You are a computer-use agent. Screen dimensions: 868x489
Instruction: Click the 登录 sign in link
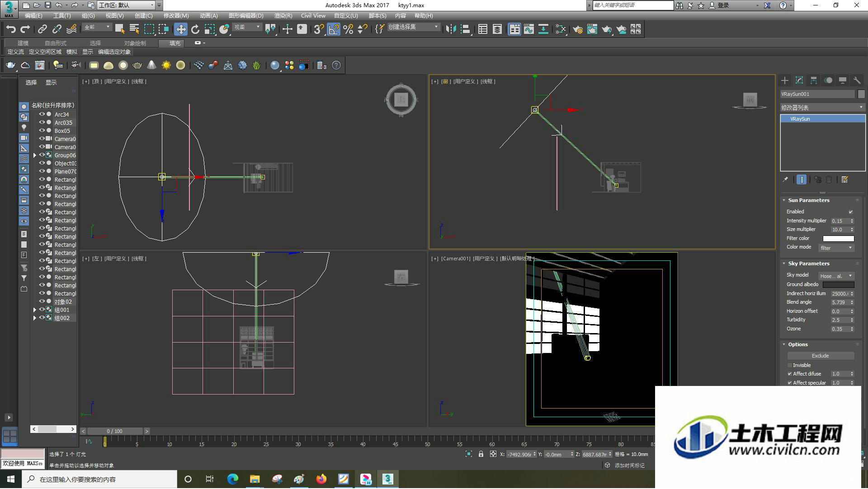pyautogui.click(x=724, y=5)
